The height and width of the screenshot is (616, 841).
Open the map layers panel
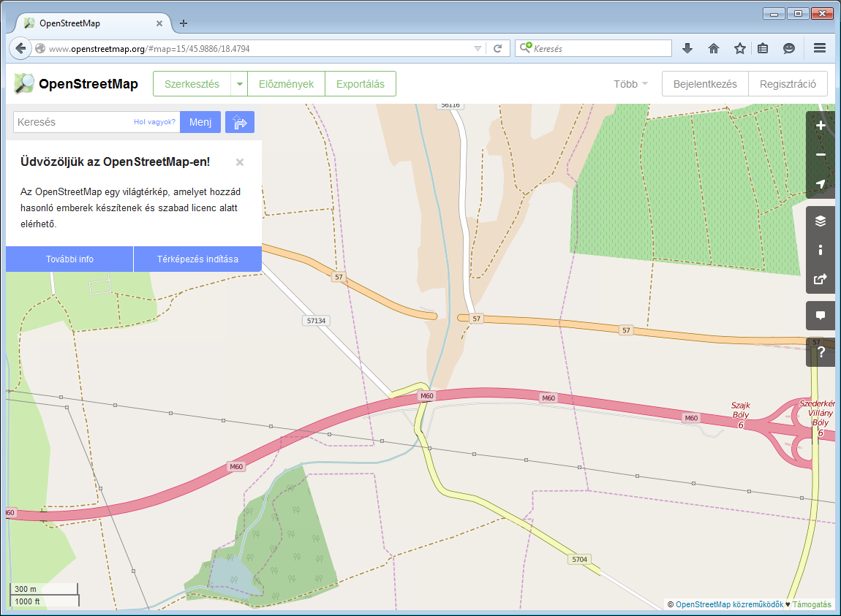[820, 221]
